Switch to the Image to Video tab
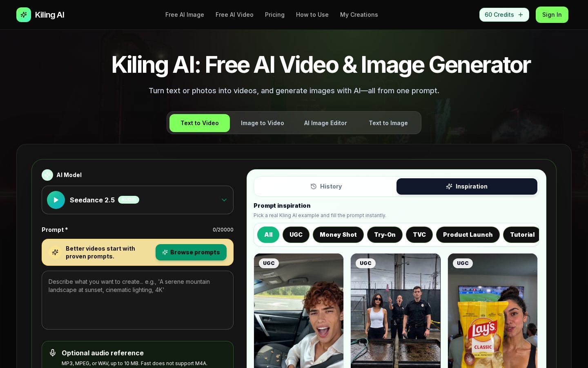Viewport: 588px width, 368px height. tap(263, 123)
